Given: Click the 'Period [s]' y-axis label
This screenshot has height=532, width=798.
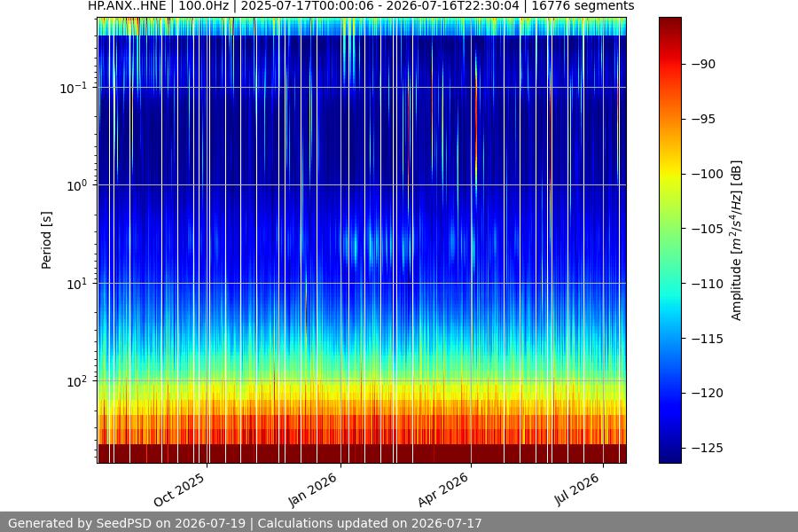Looking at the screenshot, I should tap(46, 240).
